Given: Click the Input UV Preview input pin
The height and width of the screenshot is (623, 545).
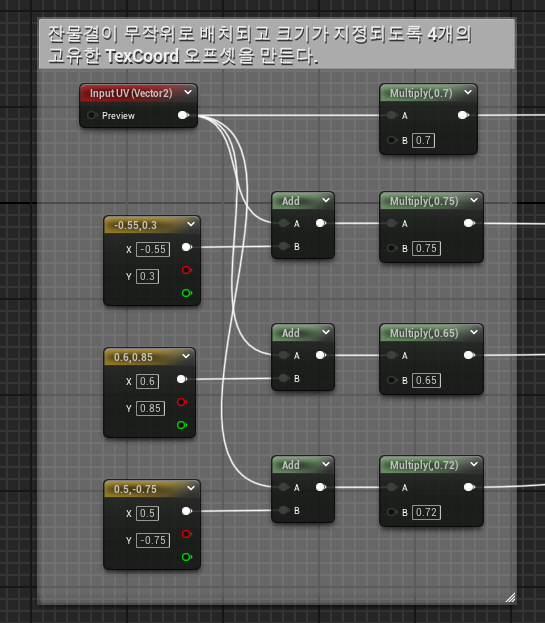Looking at the screenshot, I should pyautogui.click(x=92, y=115).
